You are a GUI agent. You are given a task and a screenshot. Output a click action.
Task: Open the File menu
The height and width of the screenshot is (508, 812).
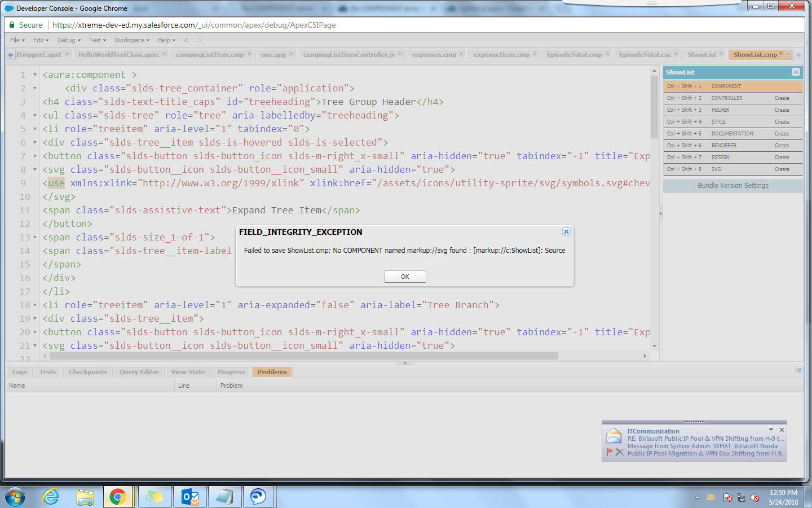point(17,40)
